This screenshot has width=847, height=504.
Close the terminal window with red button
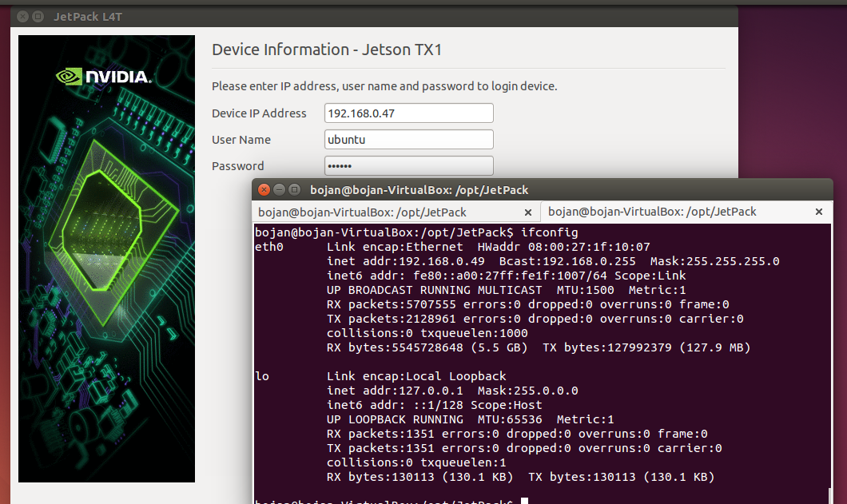264,189
